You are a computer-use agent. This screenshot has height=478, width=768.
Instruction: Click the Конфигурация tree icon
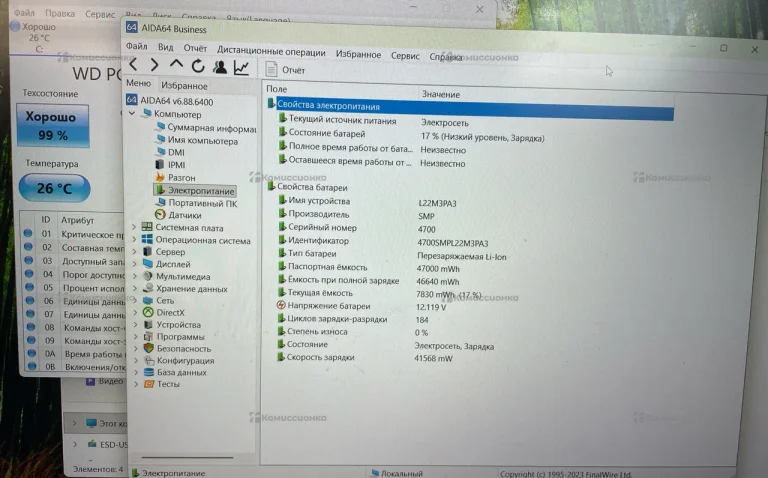click(x=149, y=360)
